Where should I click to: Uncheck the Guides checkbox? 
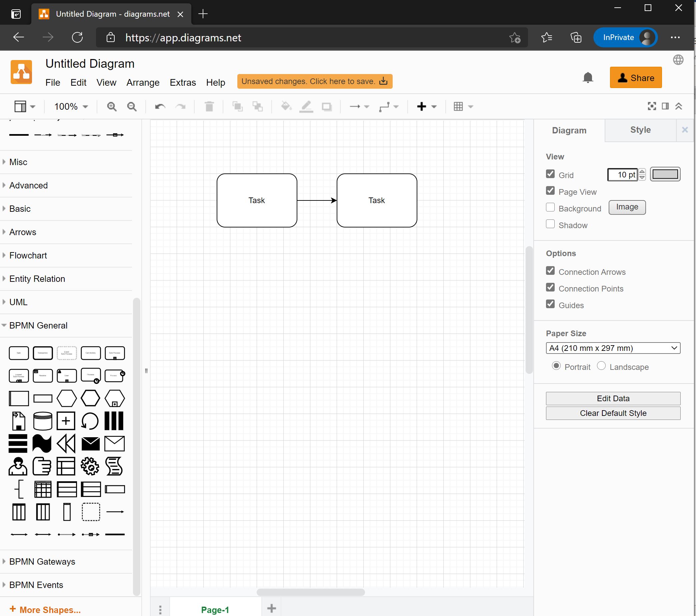(550, 304)
